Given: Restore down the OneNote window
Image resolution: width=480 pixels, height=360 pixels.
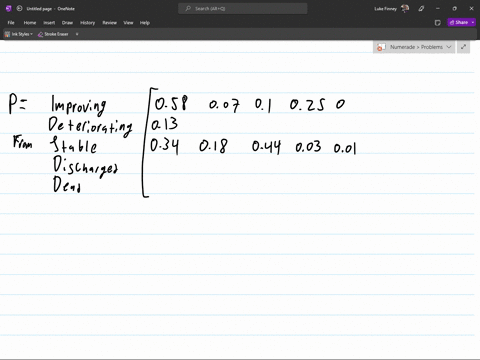Looking at the screenshot, I should pyautogui.click(x=454, y=9).
